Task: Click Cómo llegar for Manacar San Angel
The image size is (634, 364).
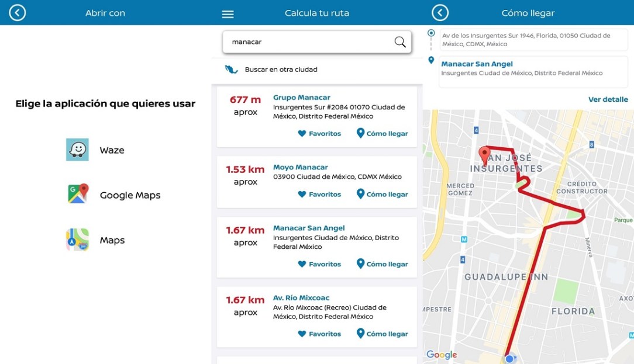Action: pos(382,264)
